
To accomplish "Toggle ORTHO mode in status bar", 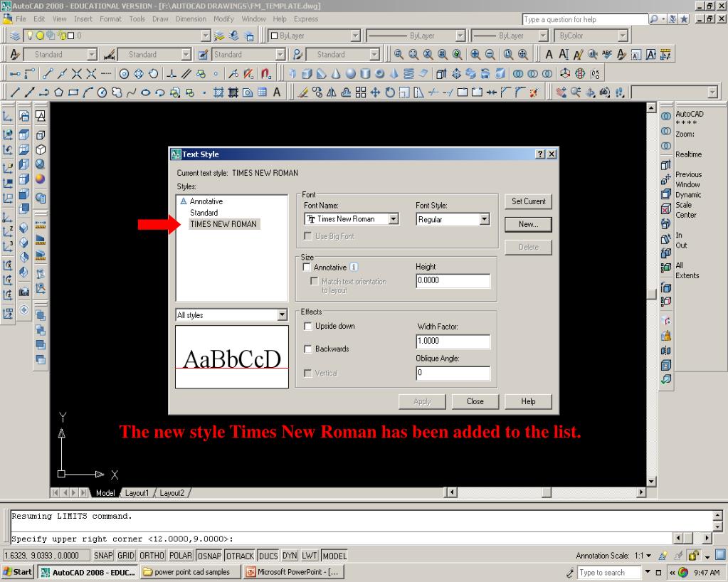I will (152, 556).
